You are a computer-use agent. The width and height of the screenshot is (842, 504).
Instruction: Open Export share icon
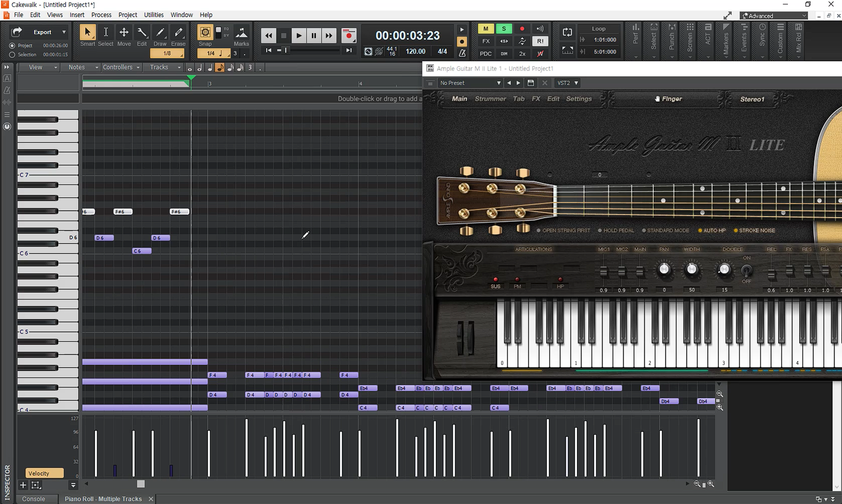[17, 32]
